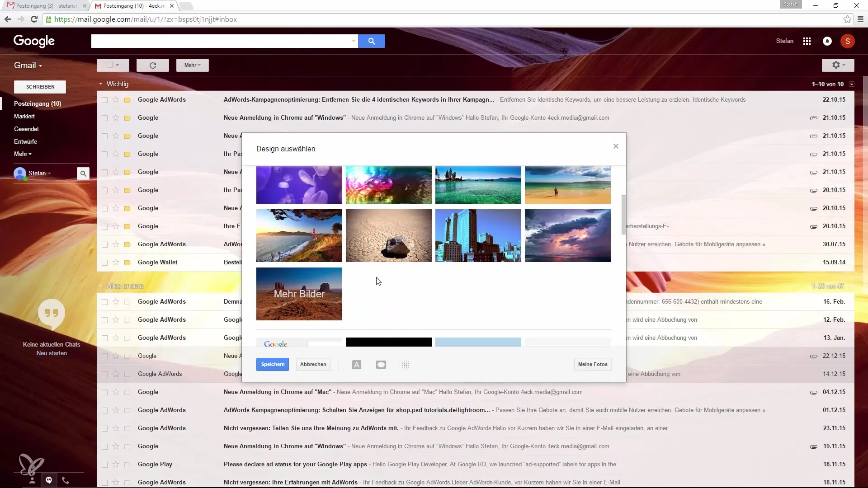Image resolution: width=868 pixels, height=488 pixels.
Task: Select the black solid color theme
Action: point(389,342)
